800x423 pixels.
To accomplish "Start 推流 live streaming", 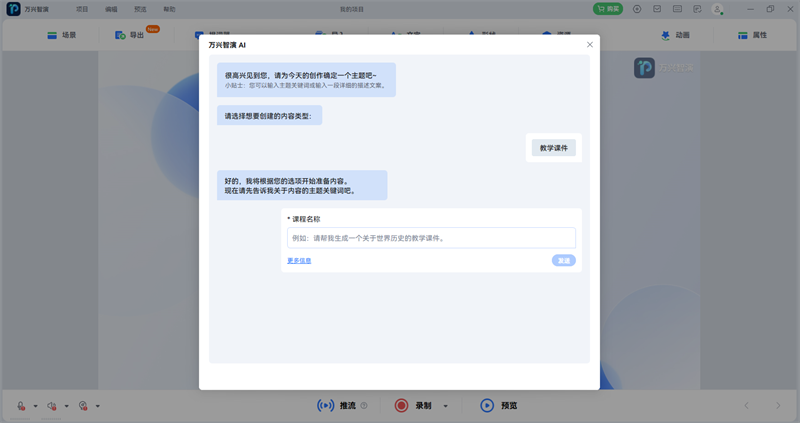I will click(336, 405).
